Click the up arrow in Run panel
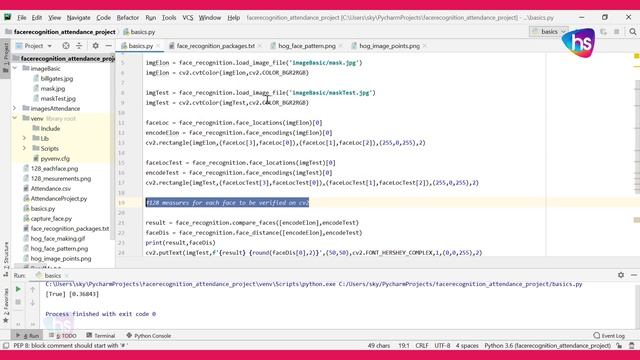640x360 pixels. [32, 289]
